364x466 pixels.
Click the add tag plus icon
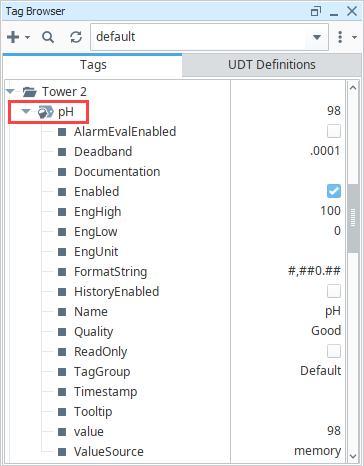(x=13, y=37)
